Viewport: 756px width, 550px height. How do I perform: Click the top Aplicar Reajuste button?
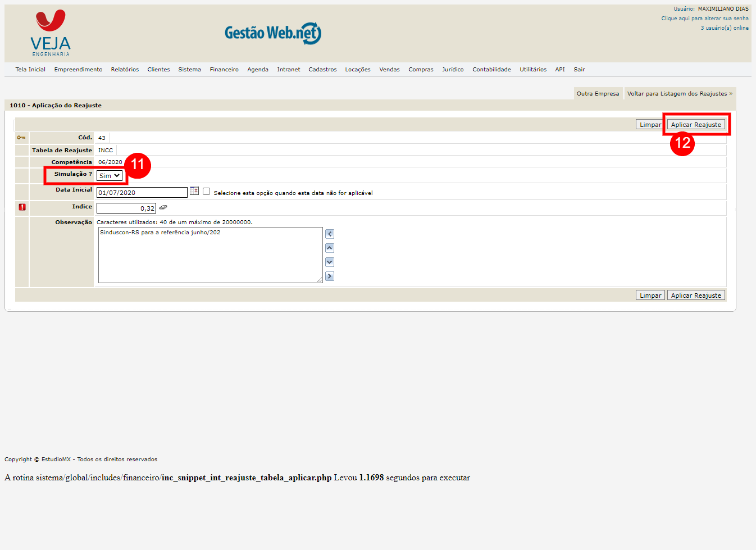tap(696, 125)
